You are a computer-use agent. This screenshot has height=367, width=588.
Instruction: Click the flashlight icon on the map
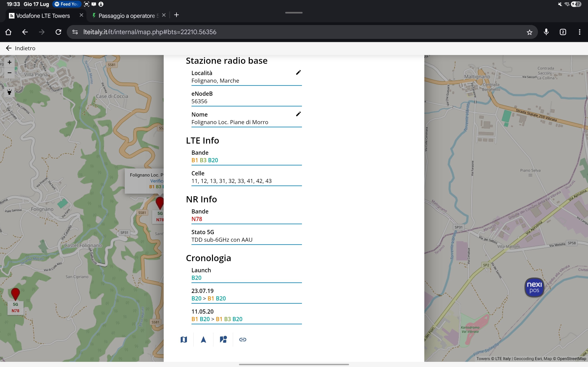tap(9, 92)
